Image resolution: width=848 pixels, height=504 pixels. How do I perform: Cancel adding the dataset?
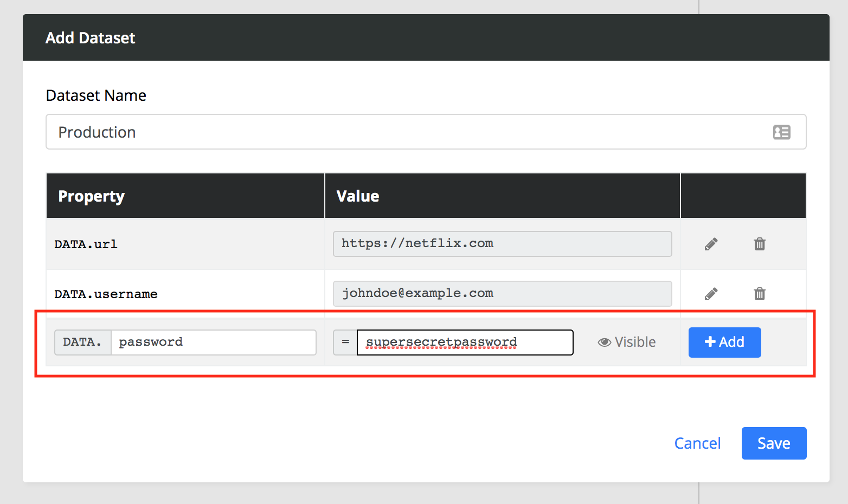(697, 443)
